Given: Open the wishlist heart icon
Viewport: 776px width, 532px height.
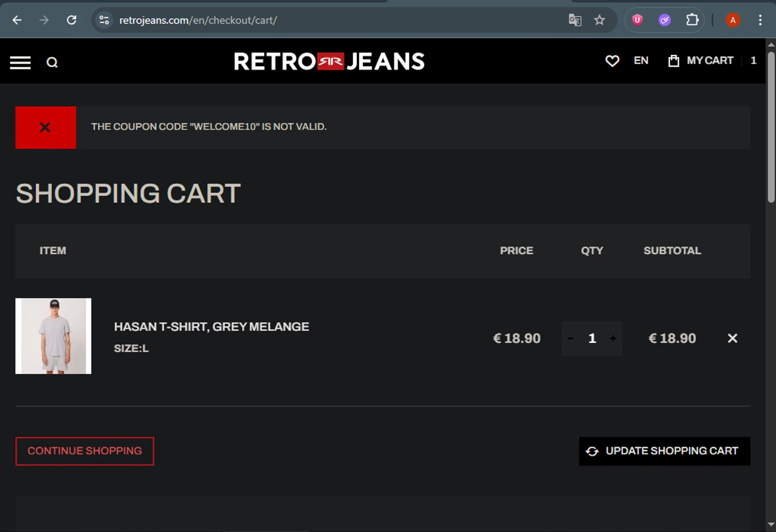Looking at the screenshot, I should point(612,61).
